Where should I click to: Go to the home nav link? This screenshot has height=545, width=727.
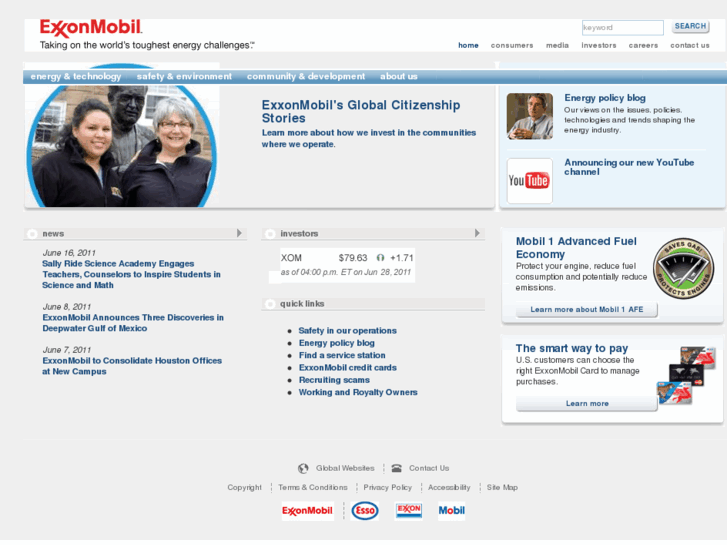tap(468, 45)
